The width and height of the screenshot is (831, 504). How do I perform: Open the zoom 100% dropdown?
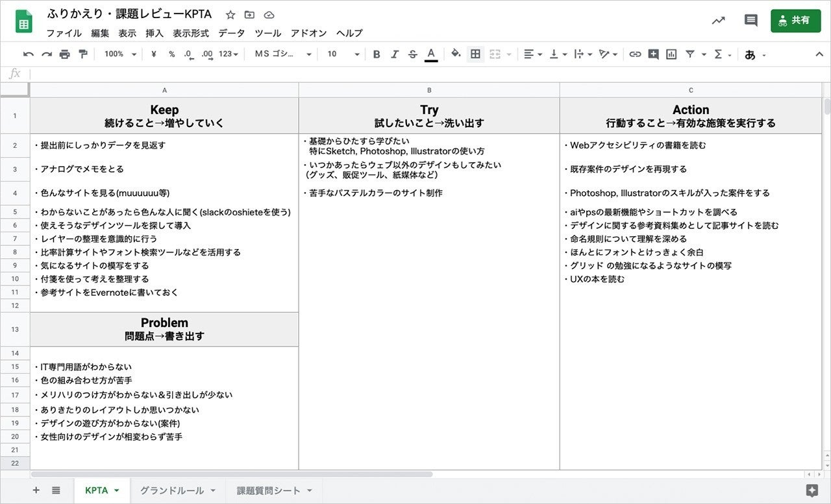[x=120, y=54]
